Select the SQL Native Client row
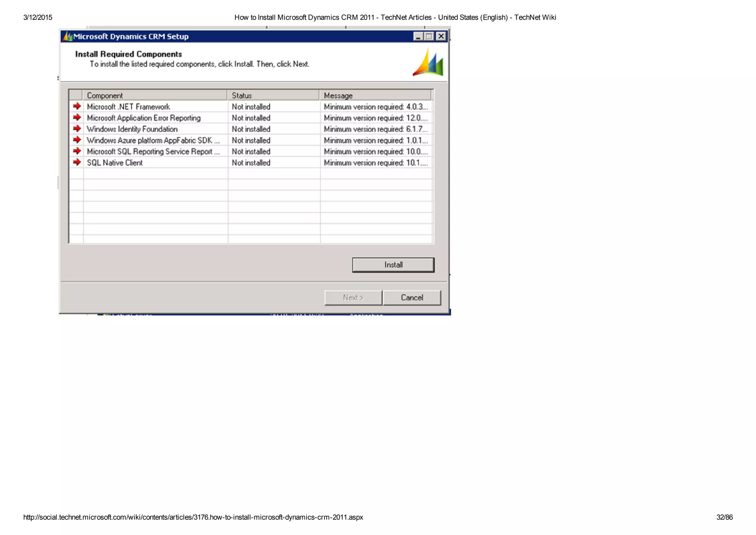Image resolution: width=756 pixels, height=535 pixels. [251, 163]
